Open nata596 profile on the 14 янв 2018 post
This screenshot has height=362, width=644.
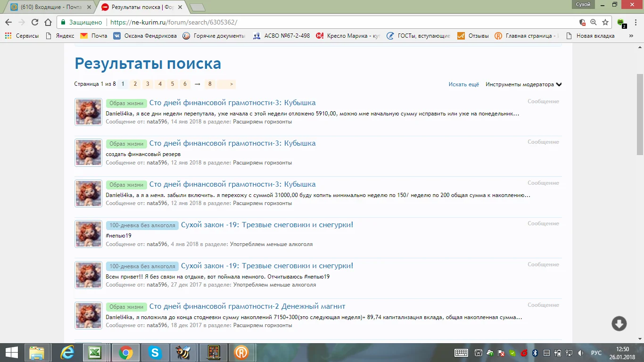coord(157,122)
